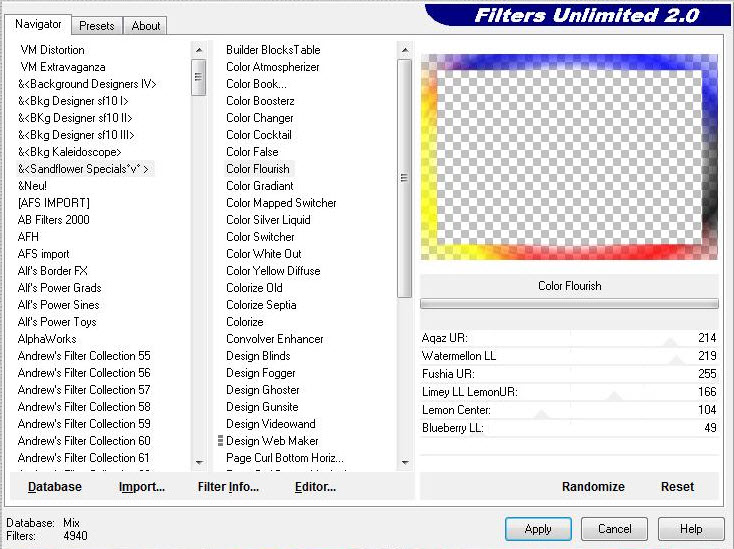Grab the category list scrollbar thumb
The image size is (734, 549).
click(198, 77)
